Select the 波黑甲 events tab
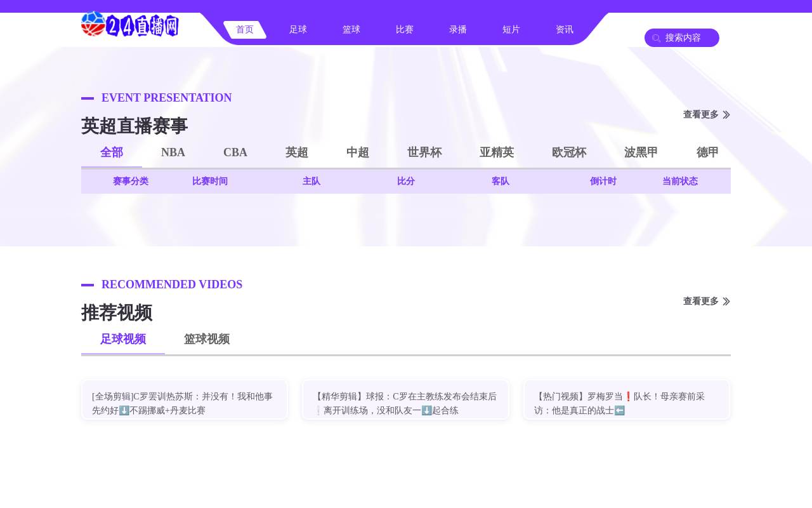Screen dimensions: 812x508 click(641, 152)
